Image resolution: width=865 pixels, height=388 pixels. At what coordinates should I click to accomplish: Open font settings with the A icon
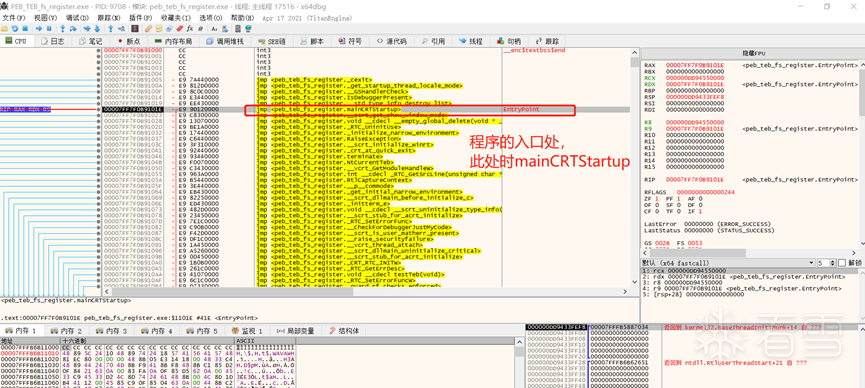[214, 28]
